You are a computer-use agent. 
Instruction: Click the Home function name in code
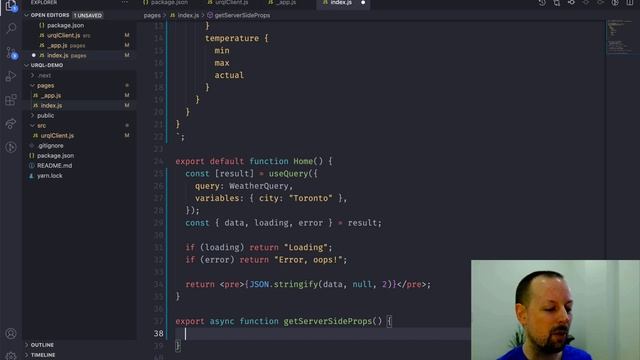point(303,161)
